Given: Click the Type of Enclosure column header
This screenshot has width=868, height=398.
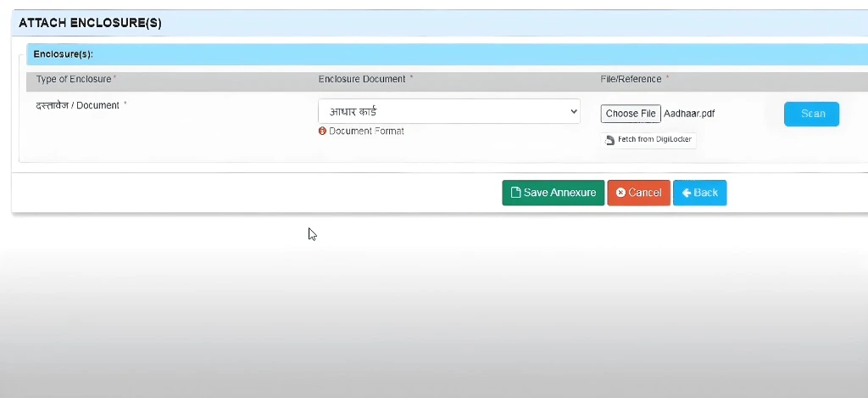Looking at the screenshot, I should coord(74,79).
